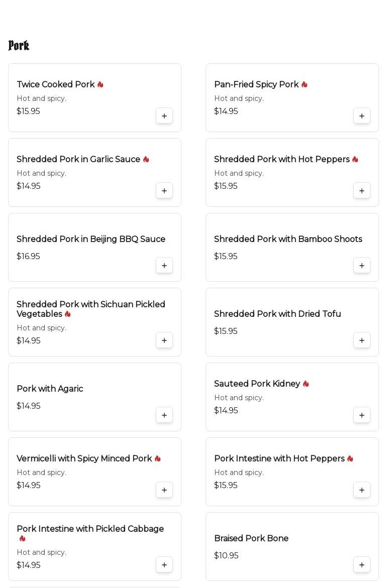Click $10.95 price on Braised Pork Bone

[226, 555]
